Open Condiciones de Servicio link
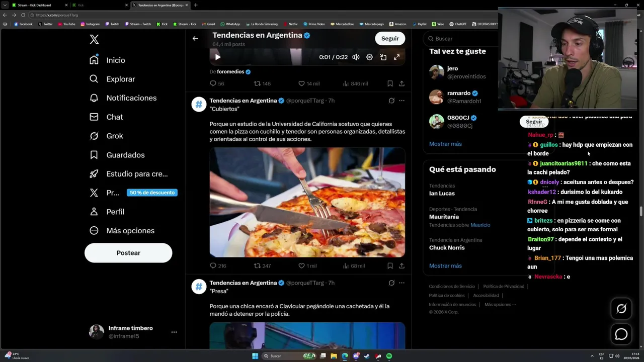Image resolution: width=644 pixels, height=362 pixels. tap(452, 287)
